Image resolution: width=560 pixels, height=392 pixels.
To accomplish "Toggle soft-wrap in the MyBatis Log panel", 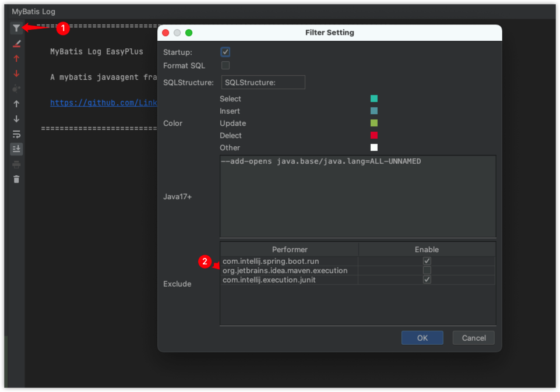I will point(16,134).
